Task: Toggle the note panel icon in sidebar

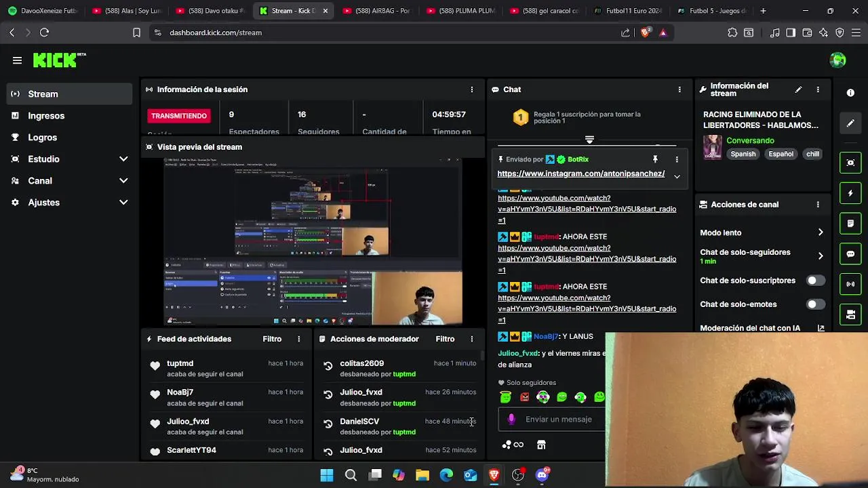Action: (x=850, y=223)
